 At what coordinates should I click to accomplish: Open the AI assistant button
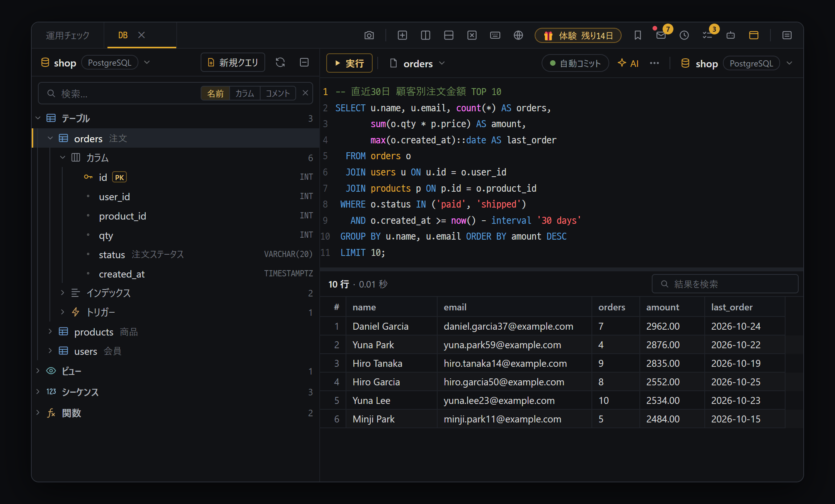(x=628, y=63)
